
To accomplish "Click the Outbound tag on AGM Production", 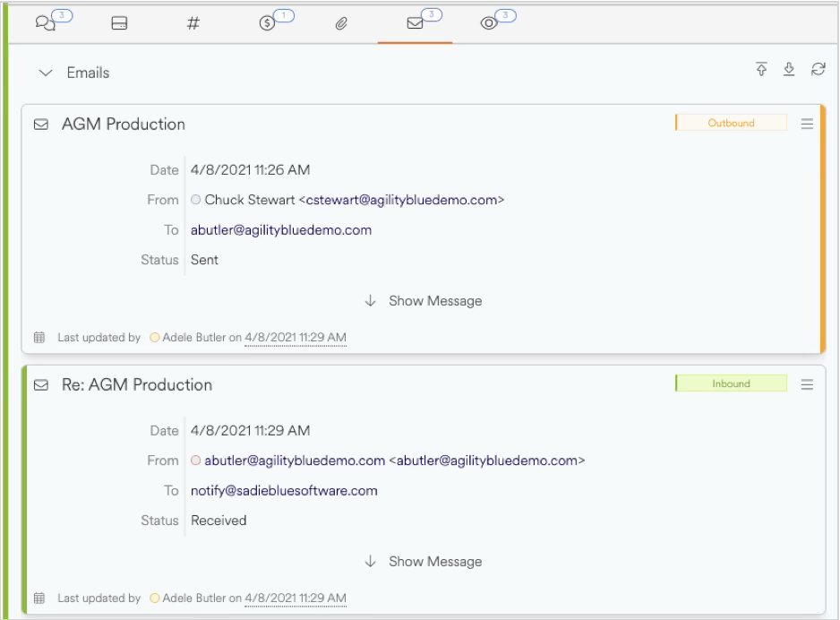I will (732, 123).
